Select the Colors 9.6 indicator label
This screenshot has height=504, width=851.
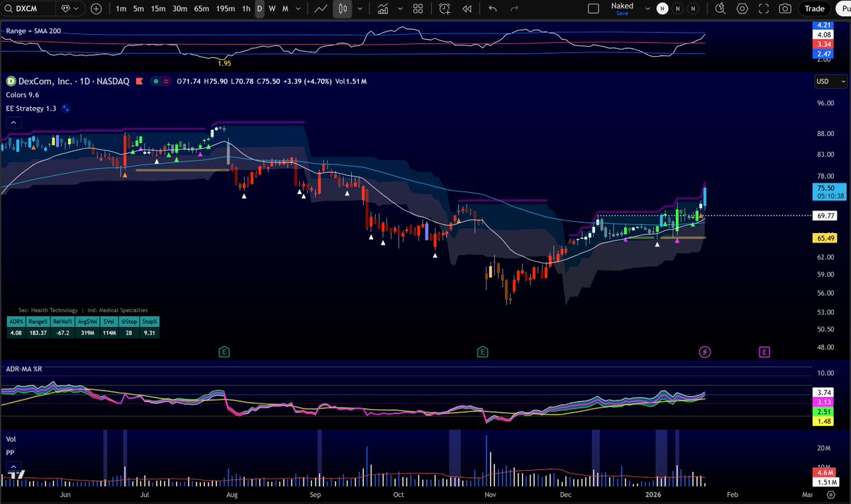click(22, 94)
